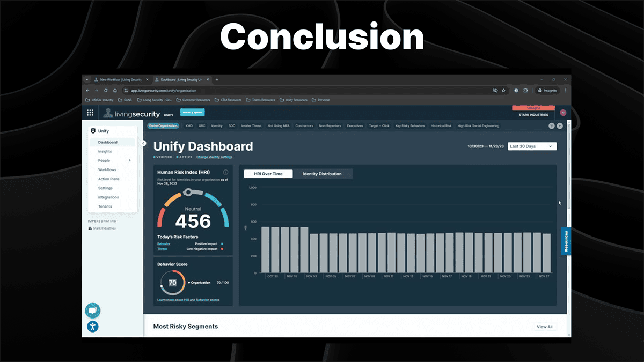Select the Key Risky Behaviors segment chip
Image resolution: width=644 pixels, height=362 pixels.
point(410,126)
